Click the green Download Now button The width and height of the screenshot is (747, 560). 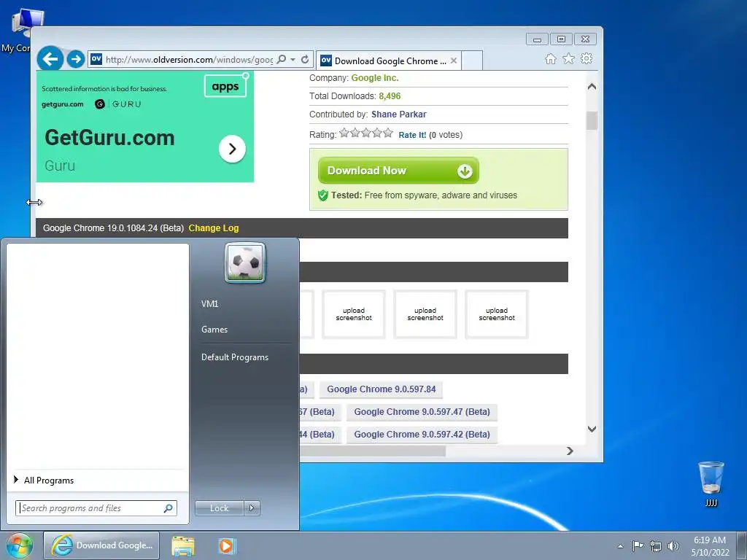(399, 171)
